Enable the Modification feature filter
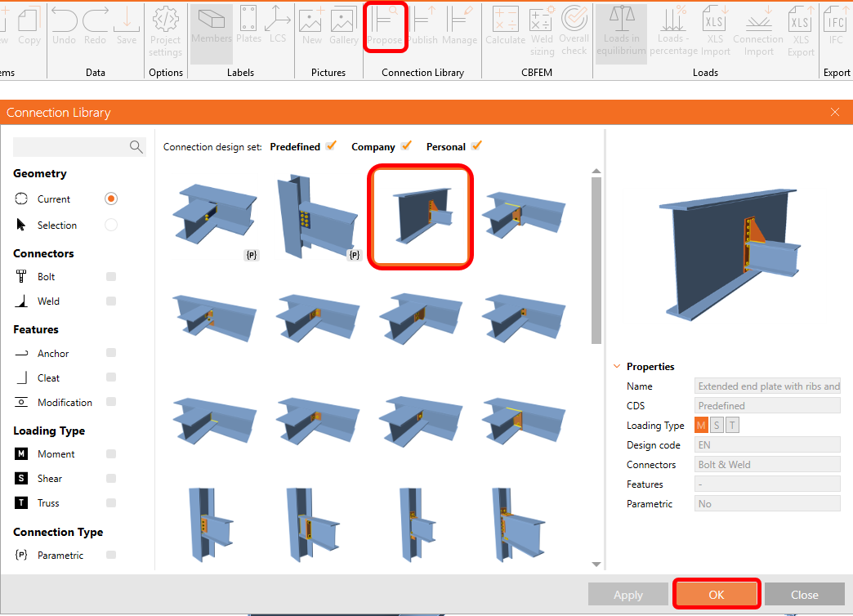Image resolution: width=853 pixels, height=616 pixels. pos(111,402)
